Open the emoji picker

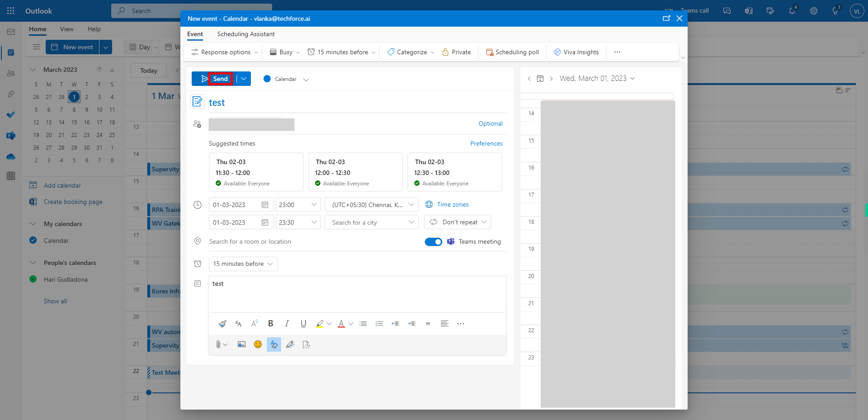[x=258, y=344]
